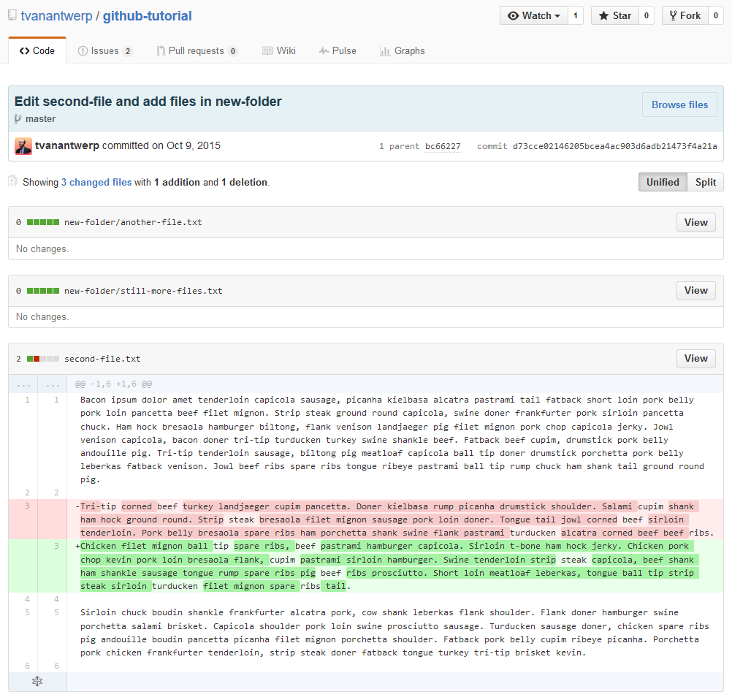This screenshot has height=700, width=732.
Task: Click the diff file icon beside Showing
Action: (x=12, y=181)
